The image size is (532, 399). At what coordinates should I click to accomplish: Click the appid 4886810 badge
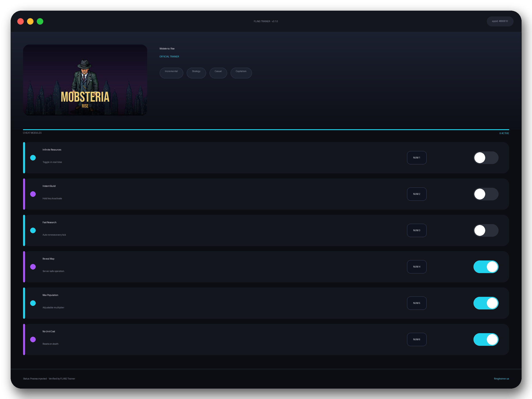(x=500, y=21)
